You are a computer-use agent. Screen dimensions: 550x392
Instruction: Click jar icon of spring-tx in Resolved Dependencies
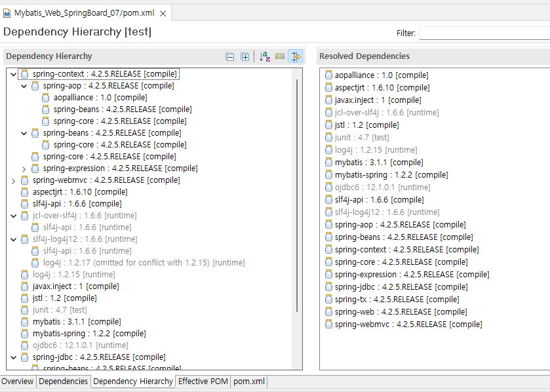click(x=328, y=299)
